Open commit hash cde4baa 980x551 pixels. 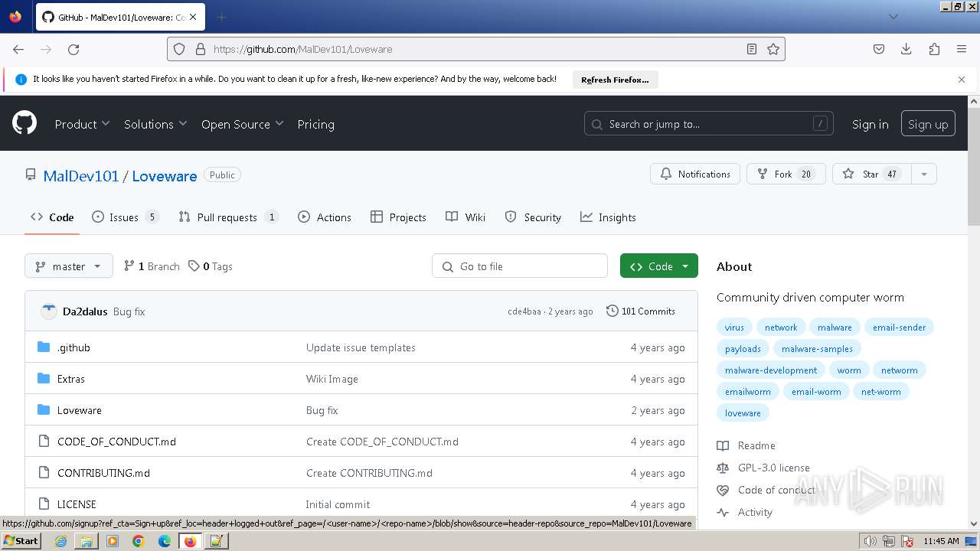click(524, 311)
